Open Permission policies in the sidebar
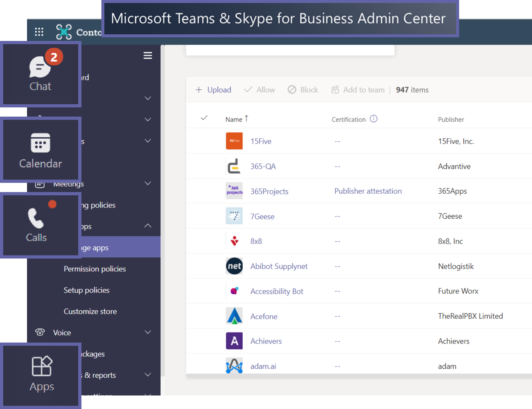This screenshot has height=409, width=532. tap(95, 269)
